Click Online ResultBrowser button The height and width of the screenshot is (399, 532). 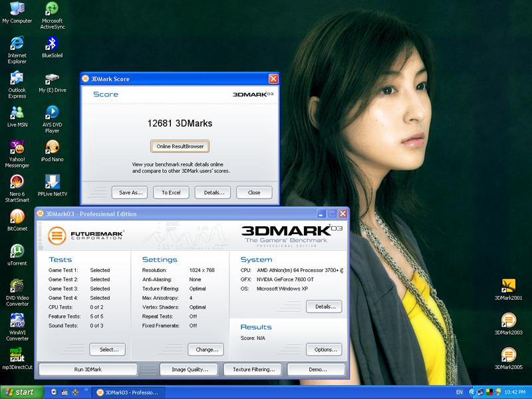pyautogui.click(x=180, y=146)
